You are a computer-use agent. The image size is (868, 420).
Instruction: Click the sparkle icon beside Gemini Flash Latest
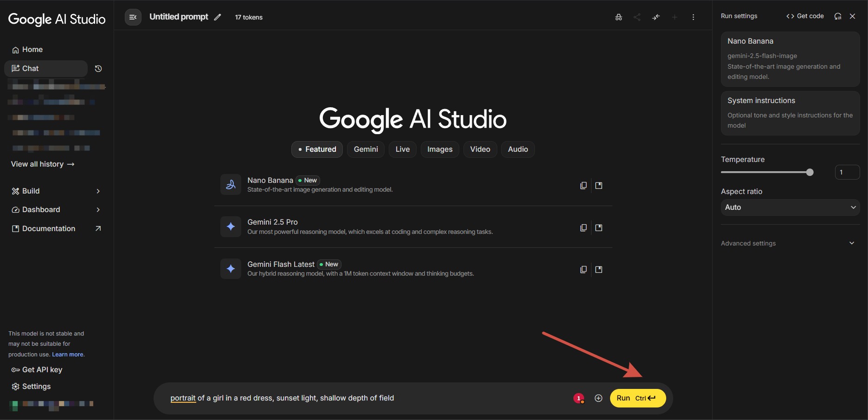click(x=231, y=269)
